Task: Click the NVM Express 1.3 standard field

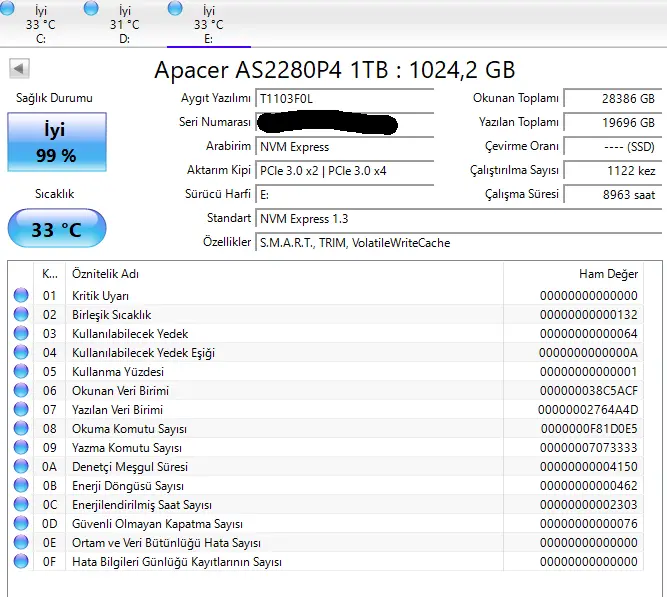Action: (x=459, y=219)
